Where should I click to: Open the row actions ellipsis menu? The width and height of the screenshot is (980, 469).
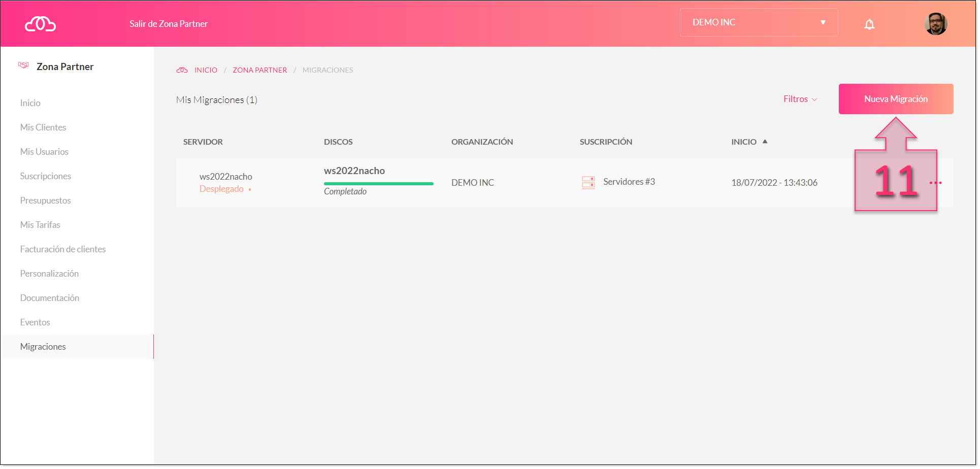[936, 182]
